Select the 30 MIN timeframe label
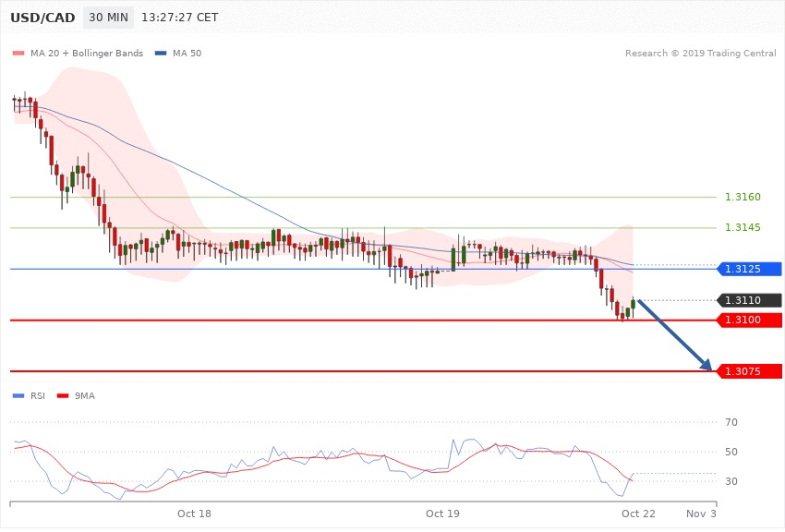 (109, 19)
